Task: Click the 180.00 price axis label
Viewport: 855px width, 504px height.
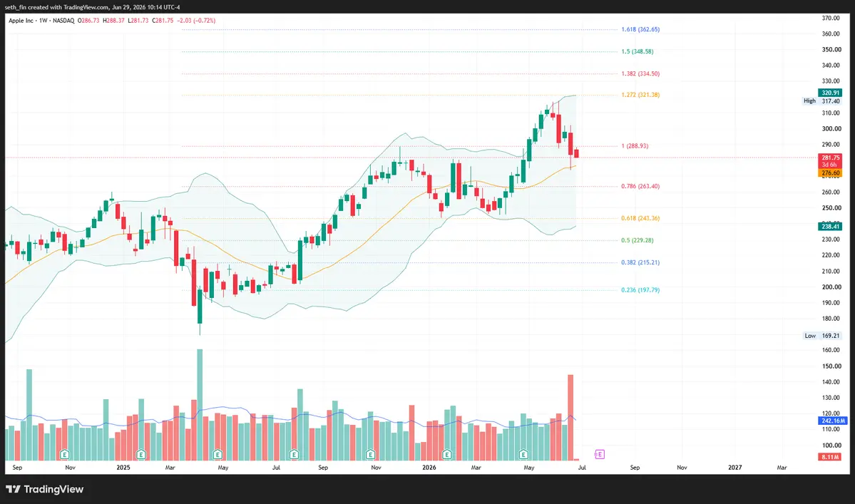Action: 831,319
